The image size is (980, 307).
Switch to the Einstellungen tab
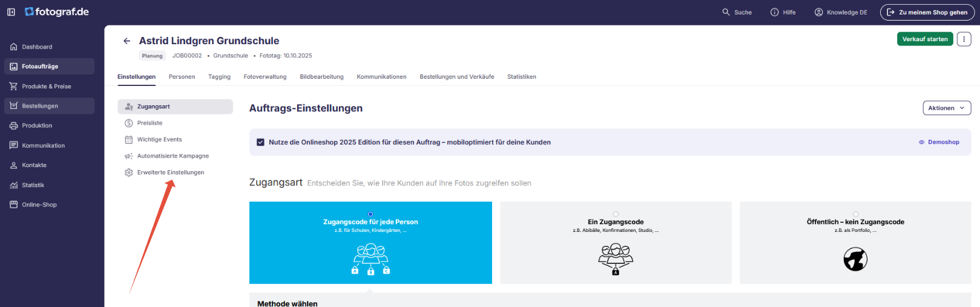136,77
